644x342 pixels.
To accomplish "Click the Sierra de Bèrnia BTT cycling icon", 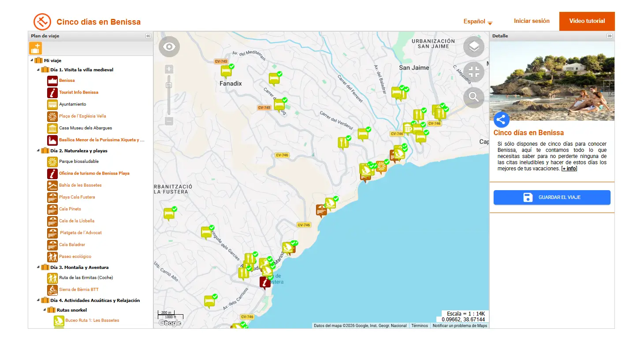I will 52,290.
